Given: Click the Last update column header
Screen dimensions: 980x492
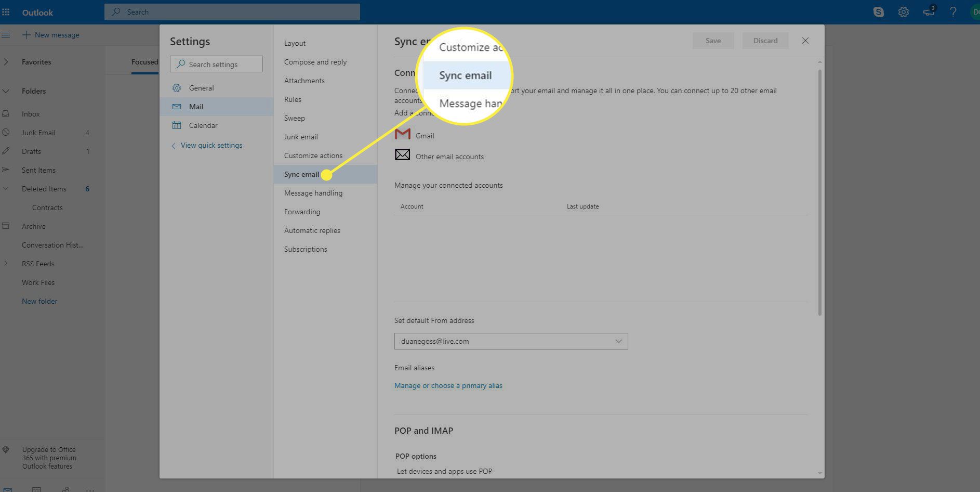Looking at the screenshot, I should pyautogui.click(x=582, y=206).
